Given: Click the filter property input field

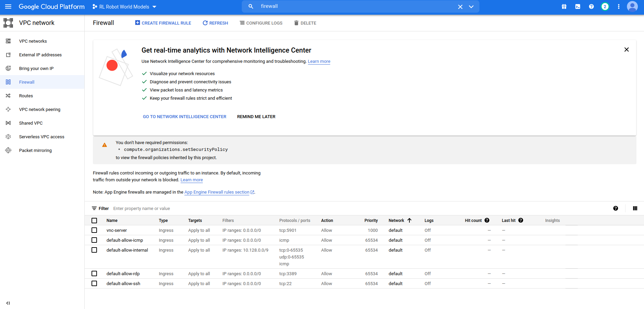Looking at the screenshot, I should [359, 209].
